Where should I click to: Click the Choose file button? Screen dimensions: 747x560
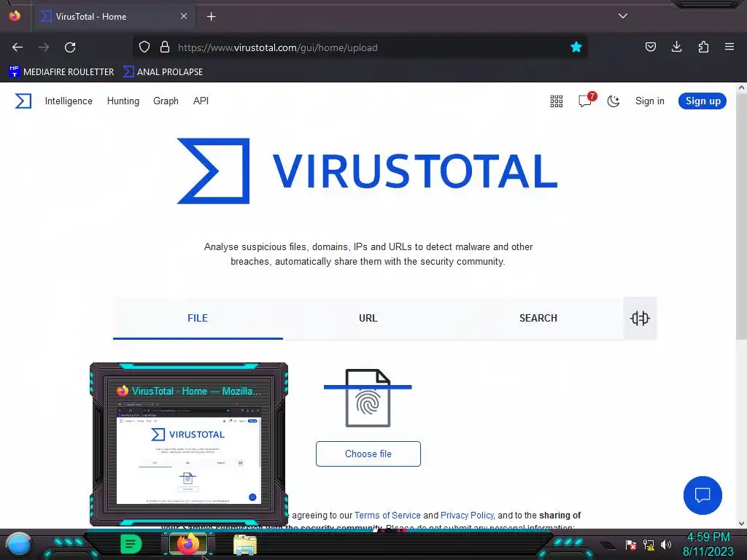tap(368, 454)
